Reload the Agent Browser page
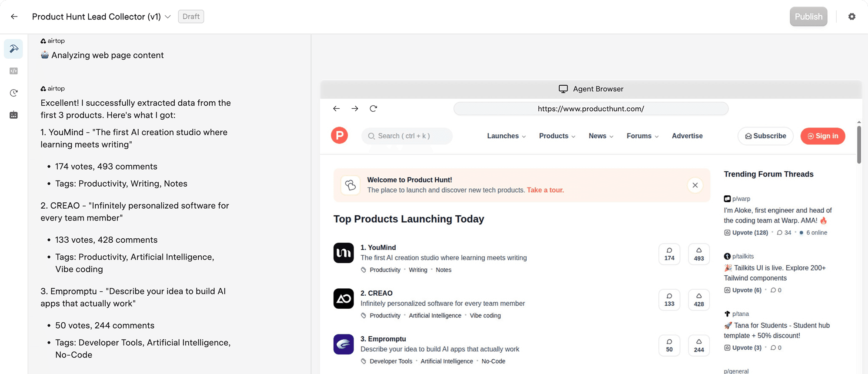Screen dimensions: 868x374 coord(373,108)
